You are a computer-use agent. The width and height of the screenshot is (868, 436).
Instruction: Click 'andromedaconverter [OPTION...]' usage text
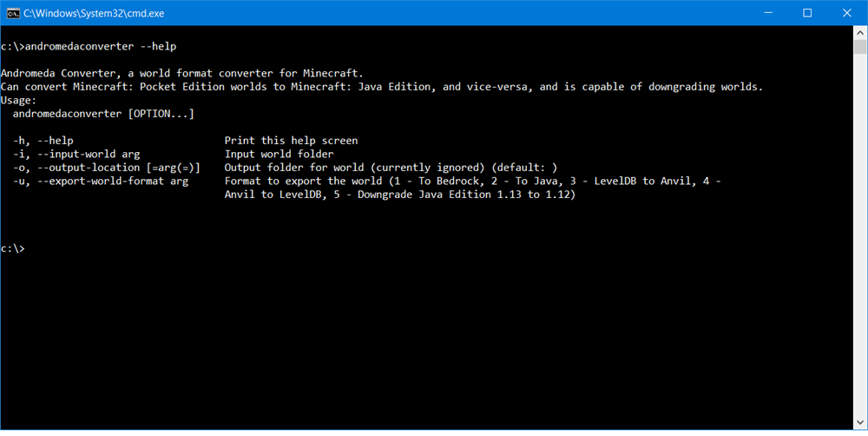click(x=103, y=114)
